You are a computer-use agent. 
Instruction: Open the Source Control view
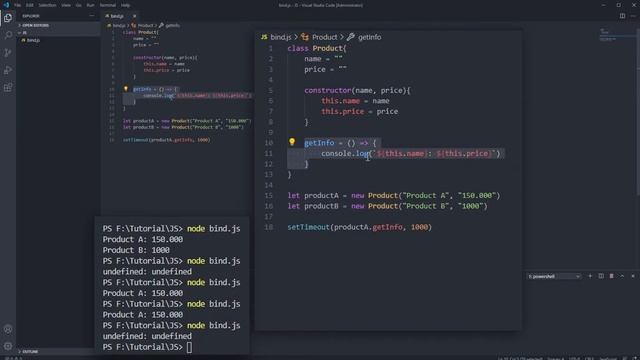8,53
